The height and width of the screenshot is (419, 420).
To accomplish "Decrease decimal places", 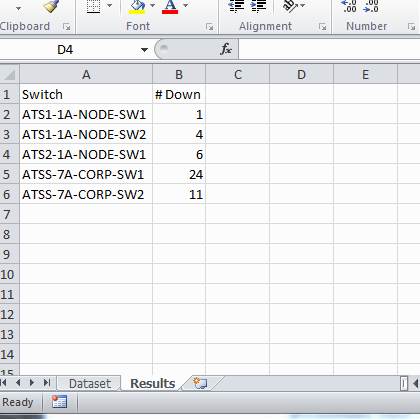I will (371, 6).
